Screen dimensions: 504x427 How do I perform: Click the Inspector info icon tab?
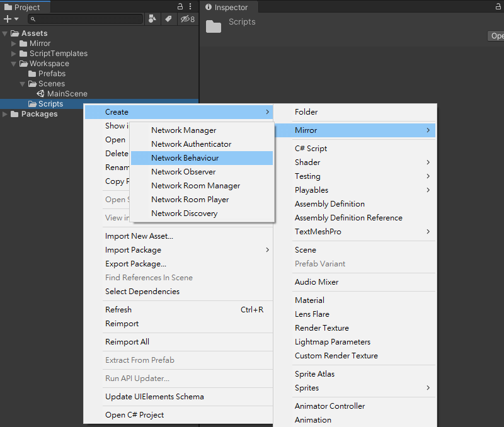pos(209,7)
